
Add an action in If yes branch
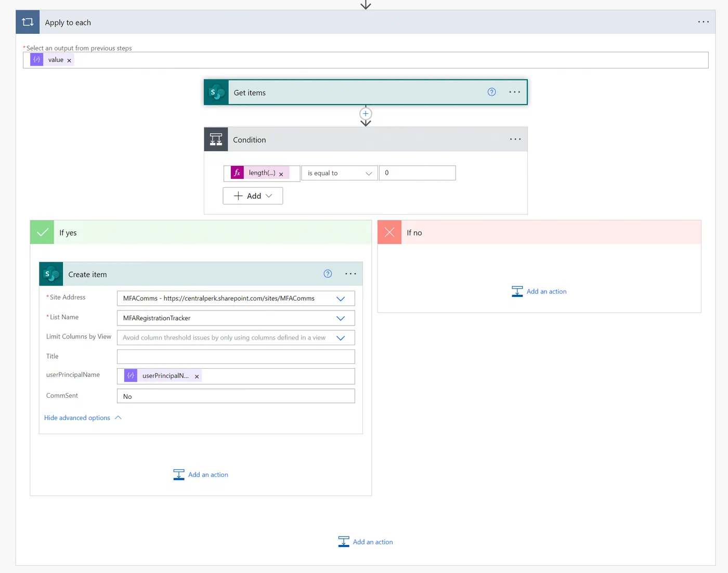[201, 475]
